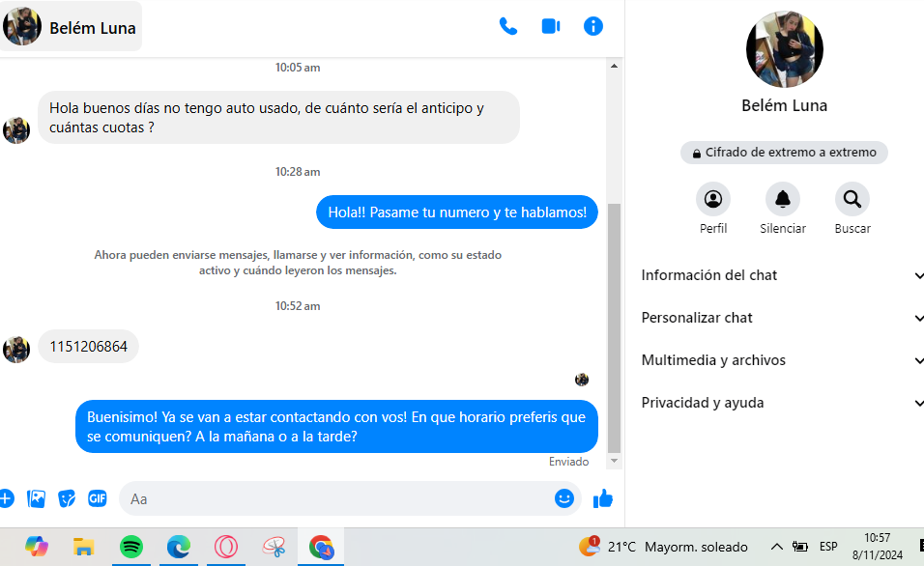Open Opera browser from the taskbar
Image resolution: width=924 pixels, height=566 pixels.
226,547
